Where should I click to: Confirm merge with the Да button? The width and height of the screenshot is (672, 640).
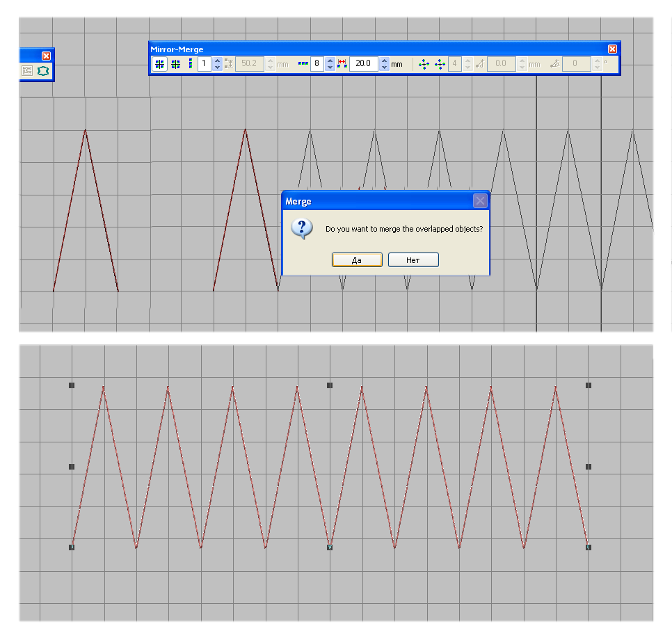point(357,259)
